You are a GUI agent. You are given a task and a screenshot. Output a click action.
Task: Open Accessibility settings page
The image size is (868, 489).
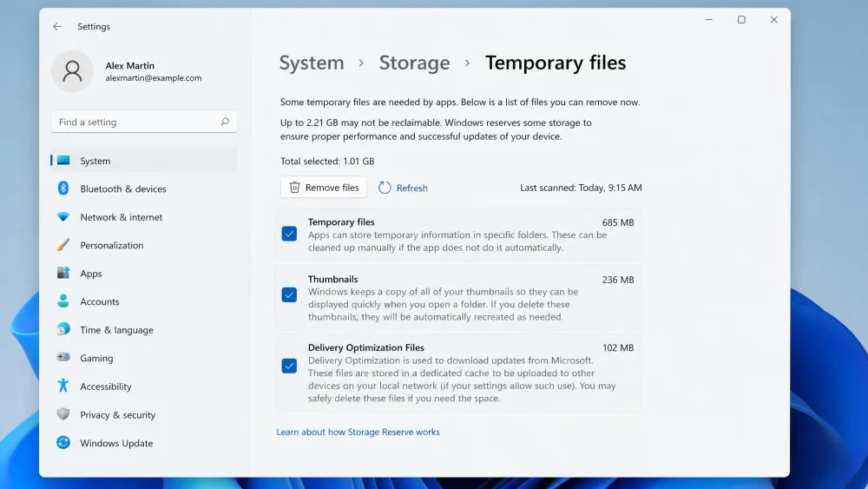[106, 387]
